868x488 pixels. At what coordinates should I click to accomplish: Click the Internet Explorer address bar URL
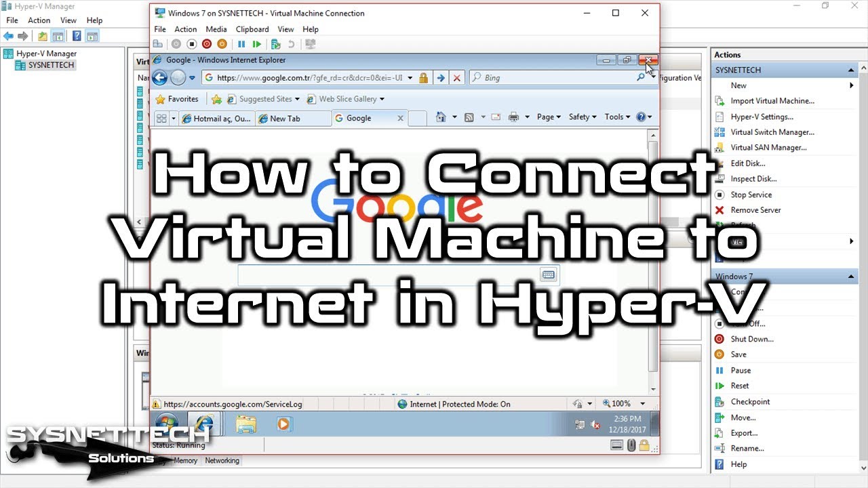310,78
